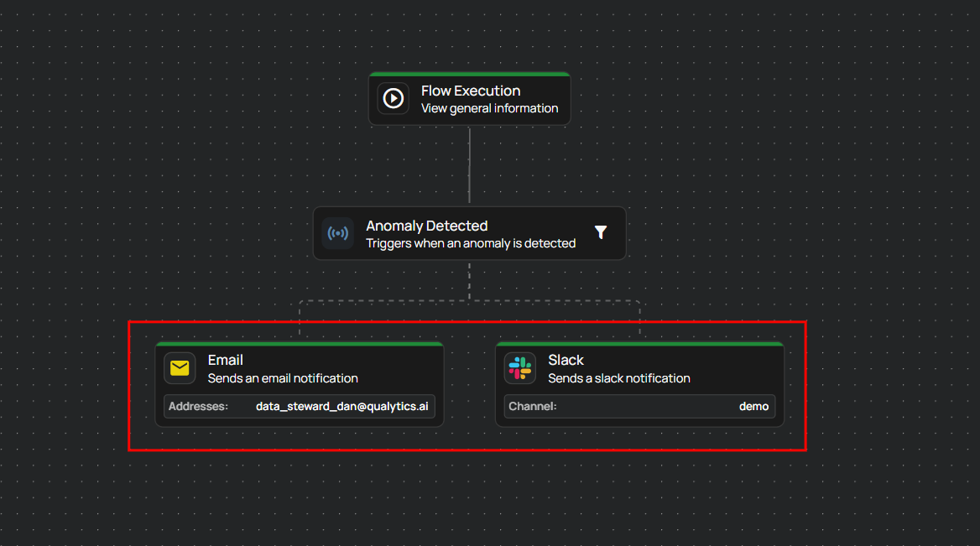Select the Flow Execution node title
Image resolution: width=980 pixels, height=546 pixels.
470,91
